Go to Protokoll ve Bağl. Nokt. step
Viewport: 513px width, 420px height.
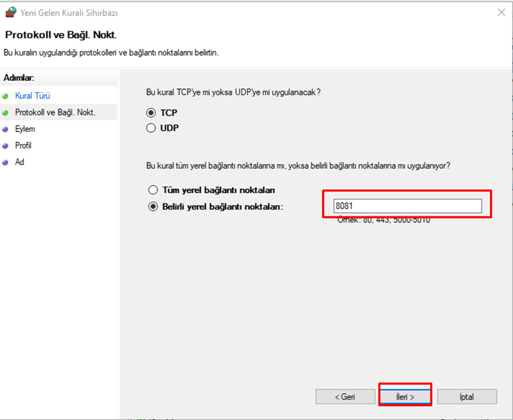(x=55, y=112)
